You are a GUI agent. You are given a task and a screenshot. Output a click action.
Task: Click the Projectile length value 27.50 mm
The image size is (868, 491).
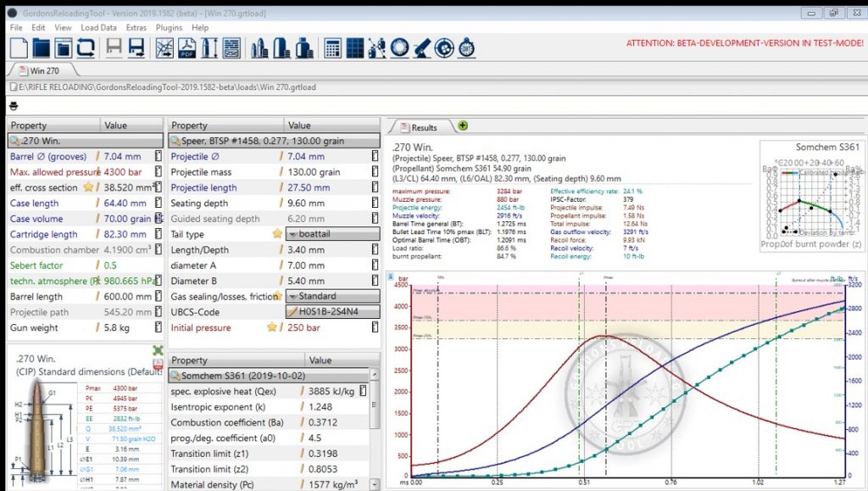tap(309, 187)
